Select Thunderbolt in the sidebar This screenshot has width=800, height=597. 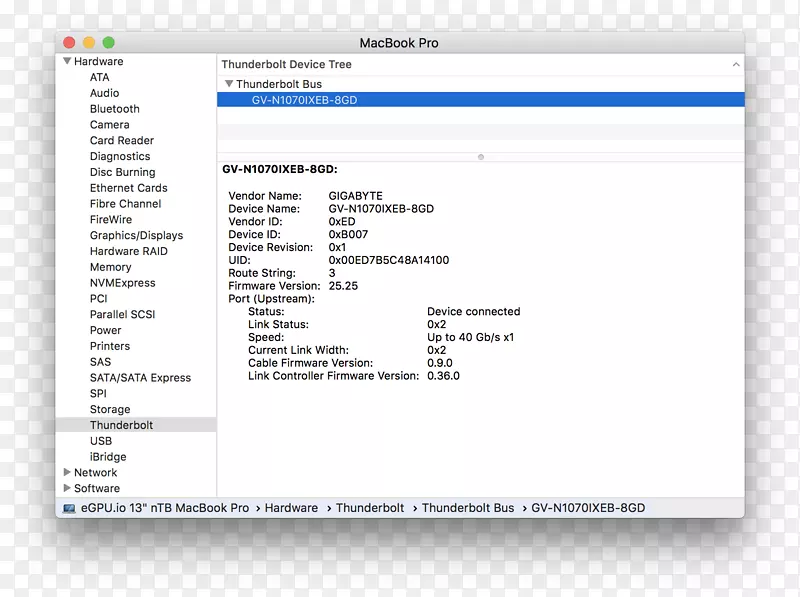click(x=121, y=425)
